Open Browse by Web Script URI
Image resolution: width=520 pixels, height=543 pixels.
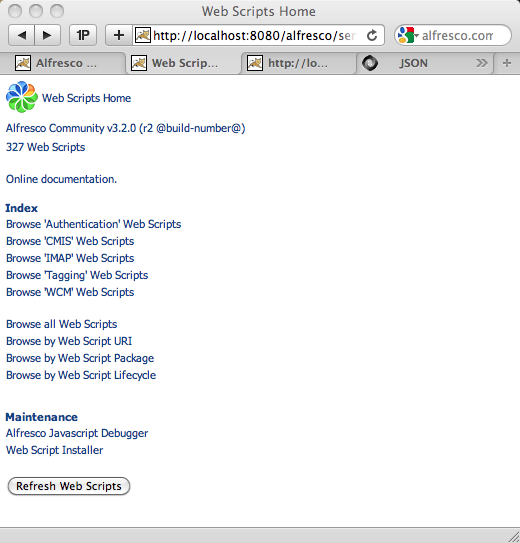coord(69,341)
